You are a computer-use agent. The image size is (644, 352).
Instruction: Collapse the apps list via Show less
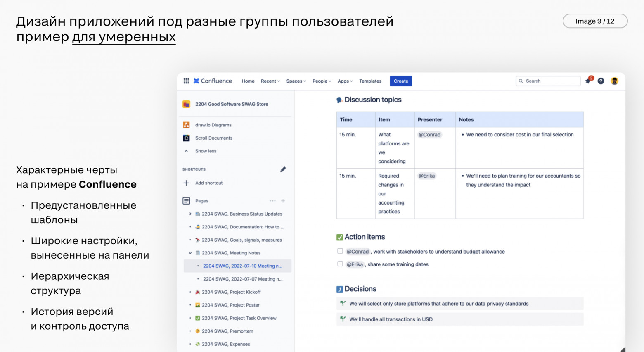(x=206, y=151)
